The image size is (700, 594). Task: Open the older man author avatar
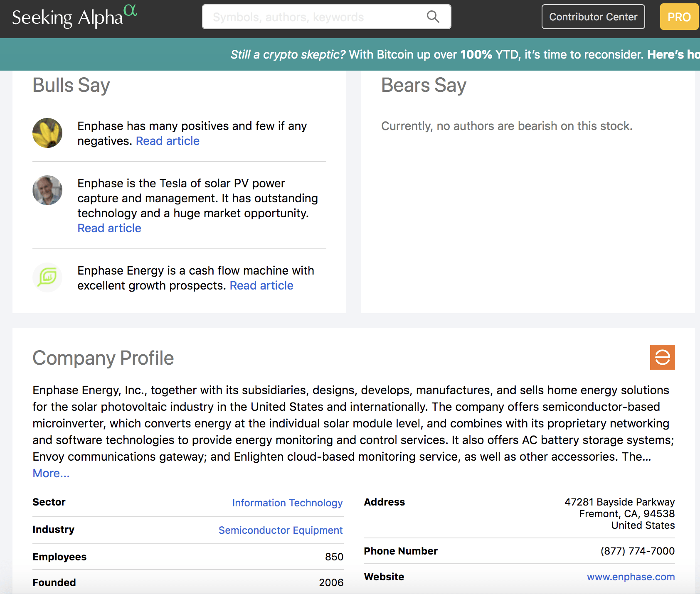[47, 190]
